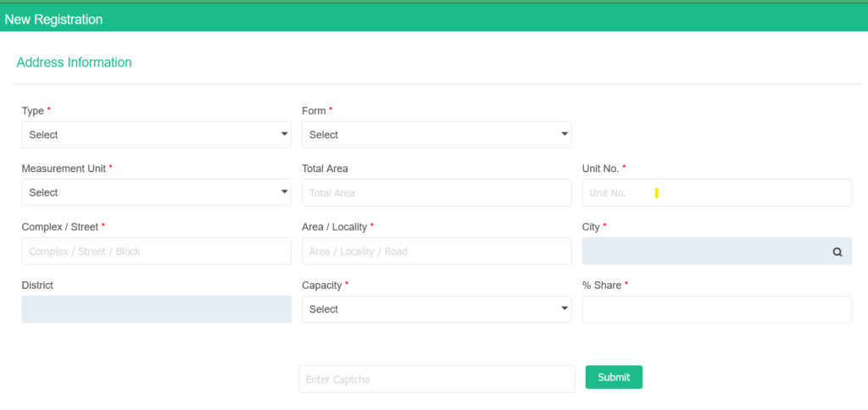Select the Complex / Street / Block field
The image size is (868, 410).
click(x=156, y=252)
